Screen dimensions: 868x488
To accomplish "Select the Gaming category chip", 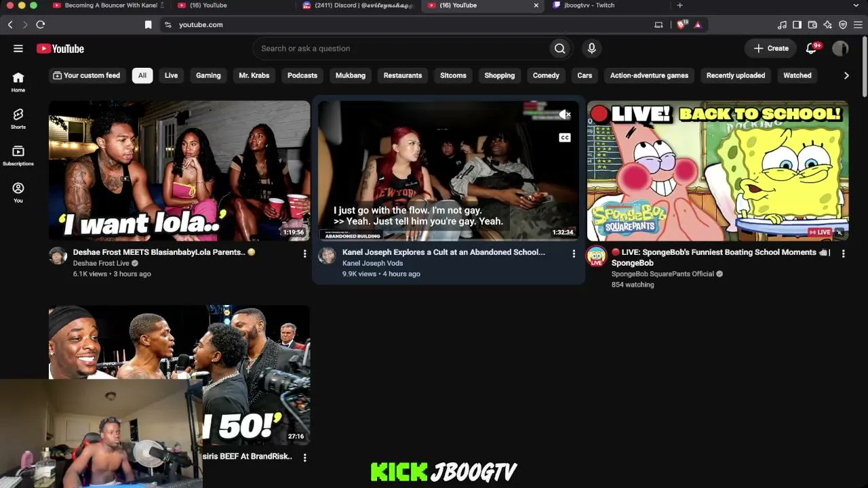I will 208,75.
